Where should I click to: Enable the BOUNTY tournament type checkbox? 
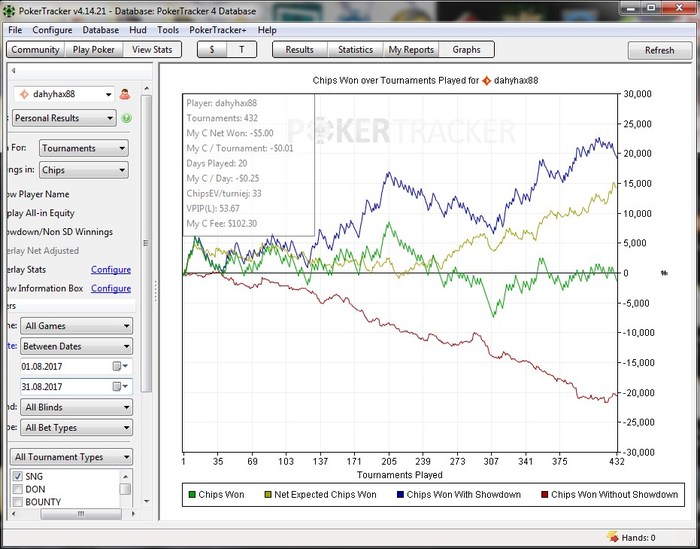pos(18,502)
